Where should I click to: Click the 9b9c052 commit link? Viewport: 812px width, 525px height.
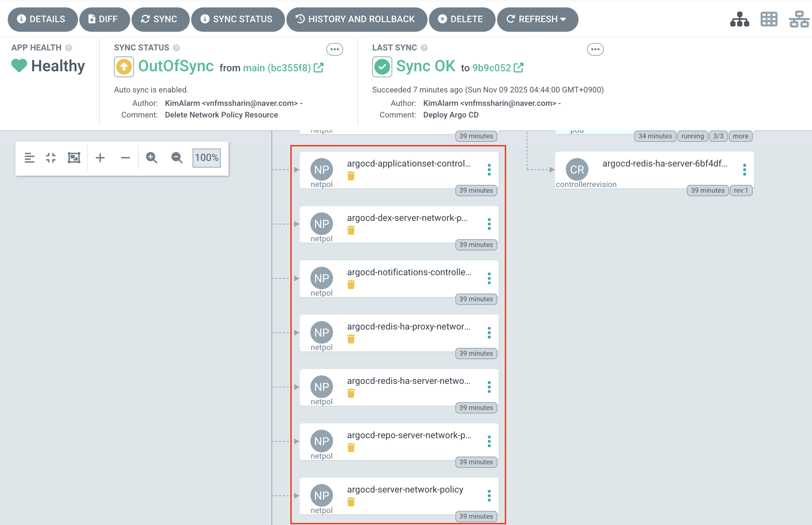click(x=491, y=68)
